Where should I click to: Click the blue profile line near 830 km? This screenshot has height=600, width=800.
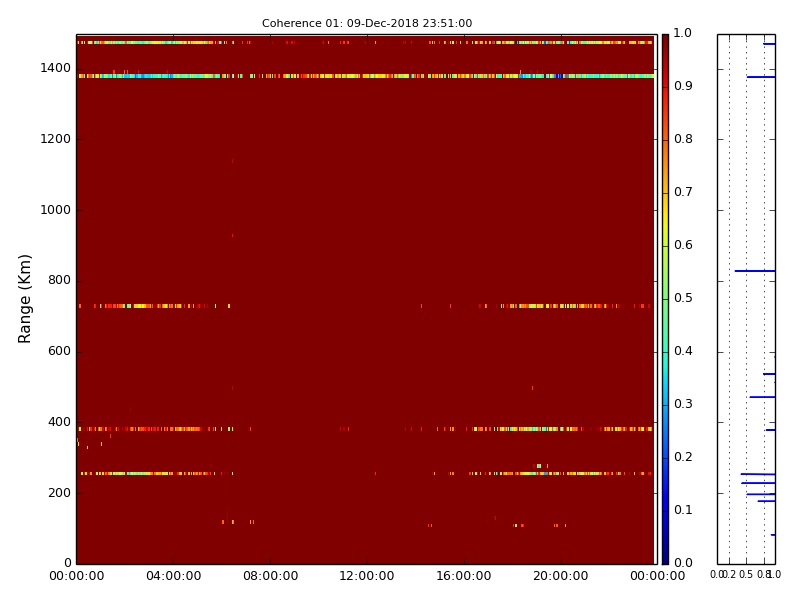[x=755, y=271]
